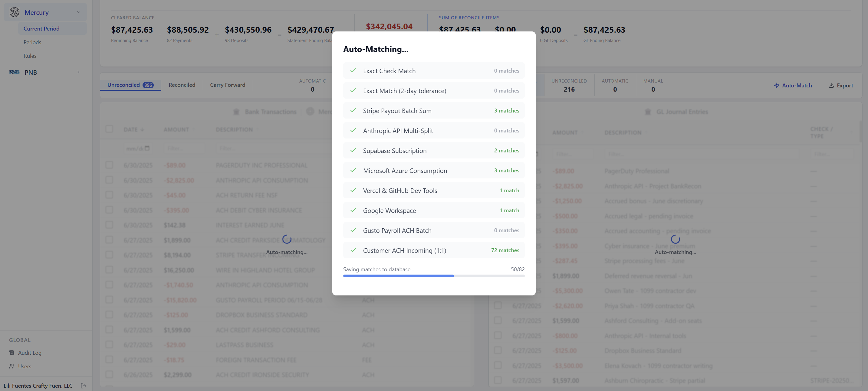
Task: Click the Microsoft Azure Consumption checkmark
Action: 353,171
